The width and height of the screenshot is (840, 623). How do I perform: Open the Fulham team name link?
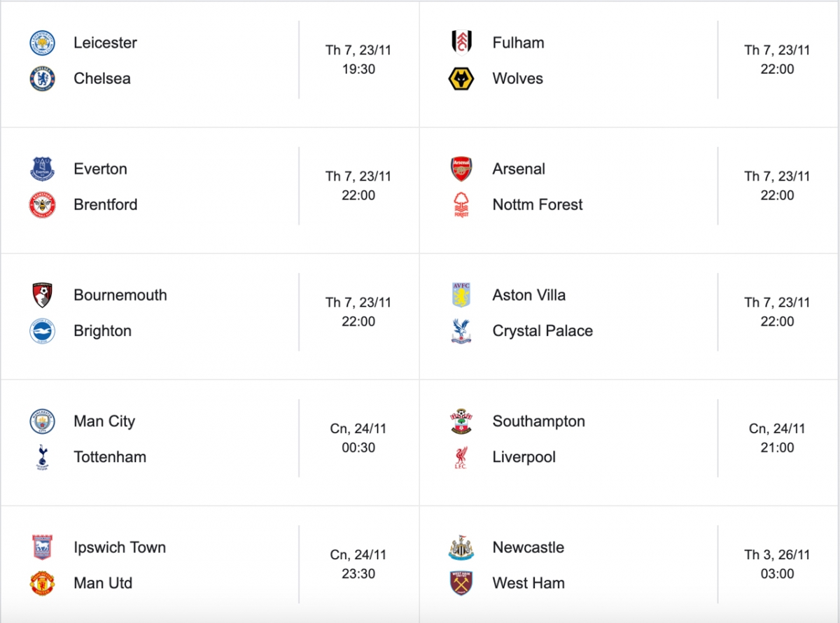pyautogui.click(x=518, y=43)
